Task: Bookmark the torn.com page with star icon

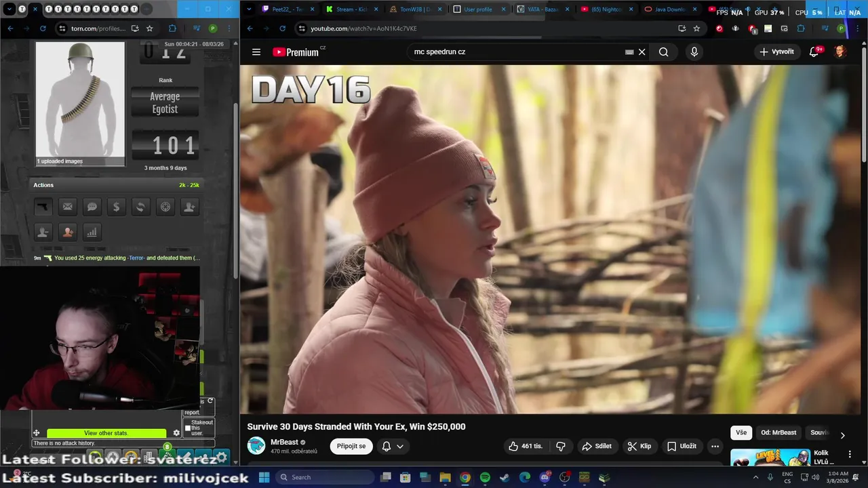Action: pyautogui.click(x=150, y=28)
